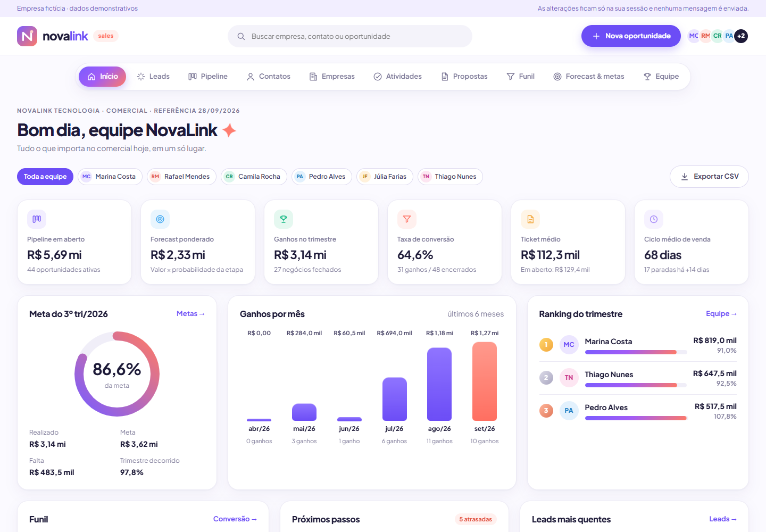Click the CR avatar in the header

tap(717, 36)
